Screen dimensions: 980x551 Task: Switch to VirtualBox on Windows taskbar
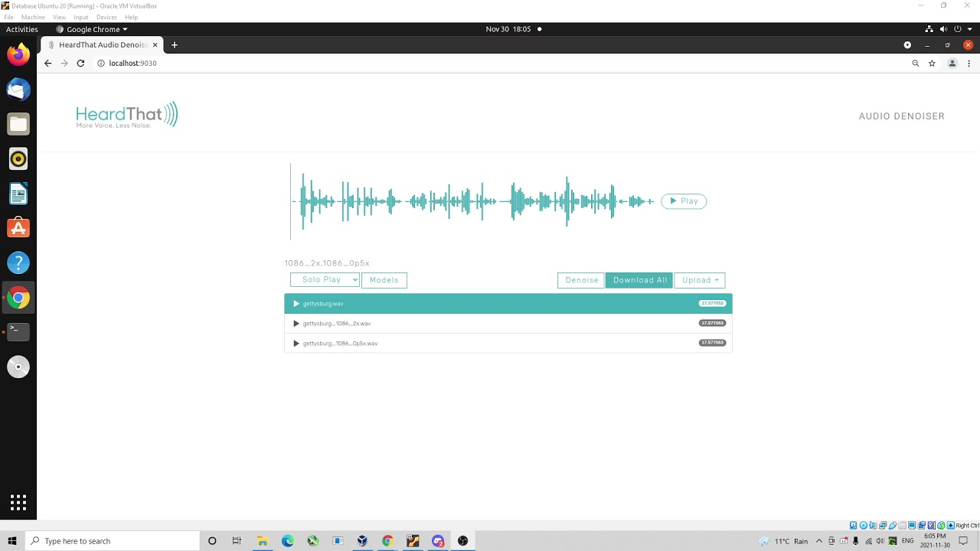pyautogui.click(x=362, y=541)
